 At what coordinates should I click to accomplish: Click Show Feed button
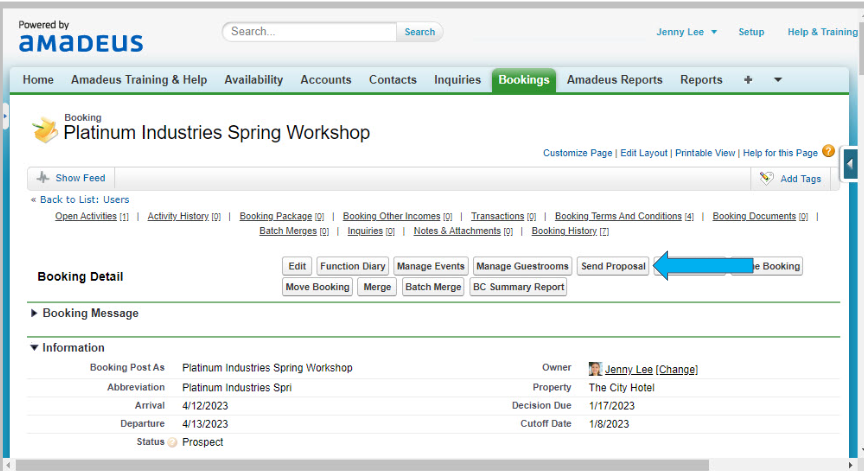[71, 178]
